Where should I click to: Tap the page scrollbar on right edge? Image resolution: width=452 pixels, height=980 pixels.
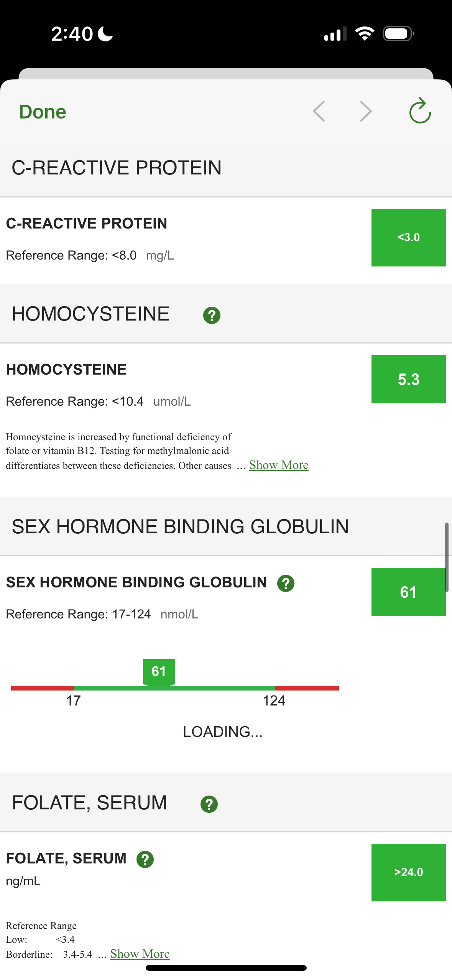pyautogui.click(x=447, y=557)
